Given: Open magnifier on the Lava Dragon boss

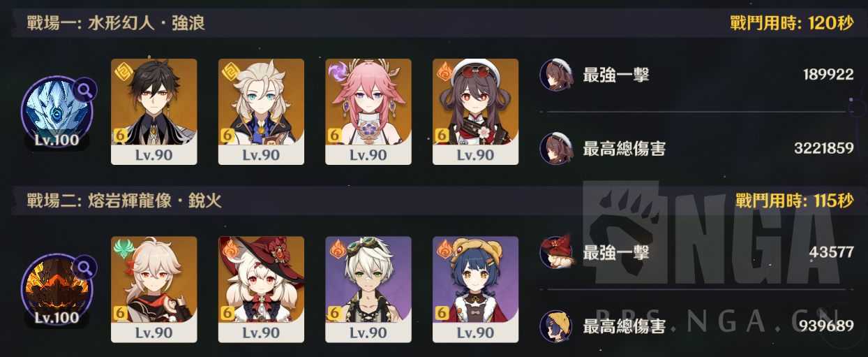Looking at the screenshot, I should click(84, 266).
